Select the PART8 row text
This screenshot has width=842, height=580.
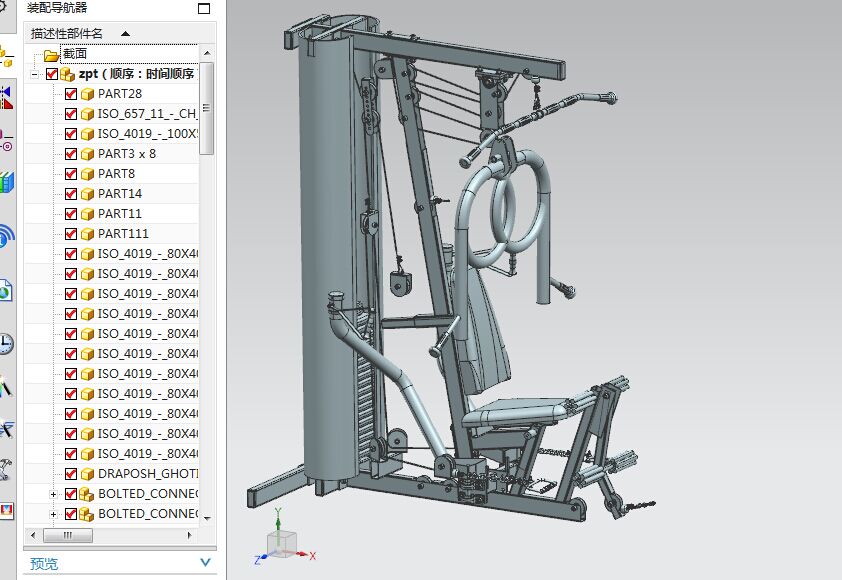117,174
